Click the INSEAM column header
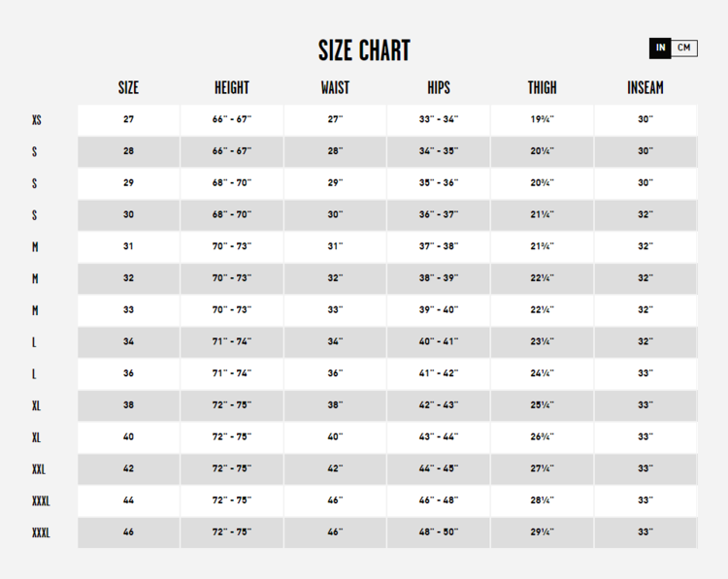The height and width of the screenshot is (579, 728). click(x=645, y=88)
